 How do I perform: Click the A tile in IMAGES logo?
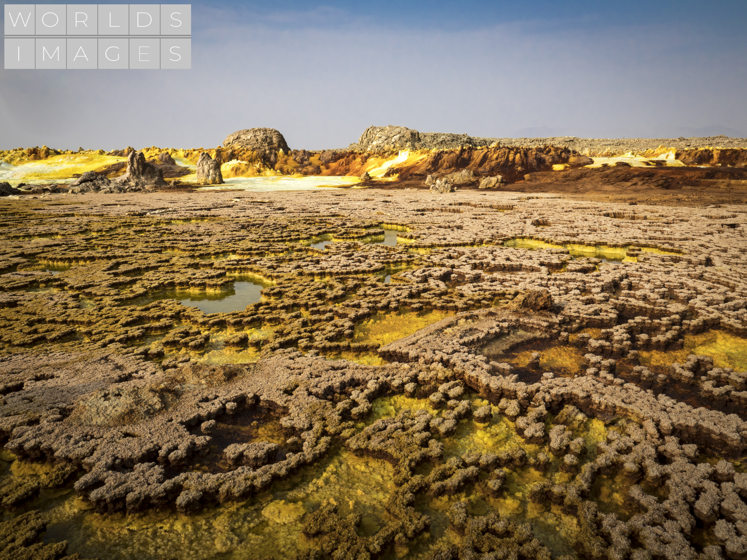82,53
